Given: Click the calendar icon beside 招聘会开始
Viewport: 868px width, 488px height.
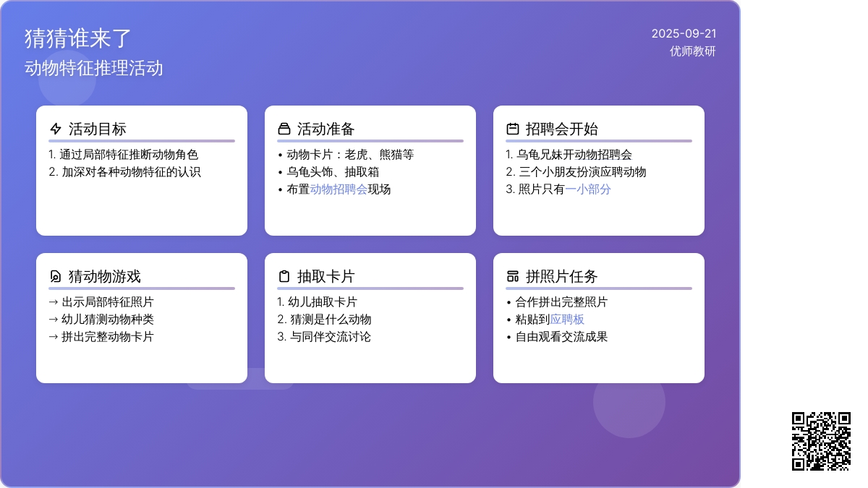Looking at the screenshot, I should 513,129.
